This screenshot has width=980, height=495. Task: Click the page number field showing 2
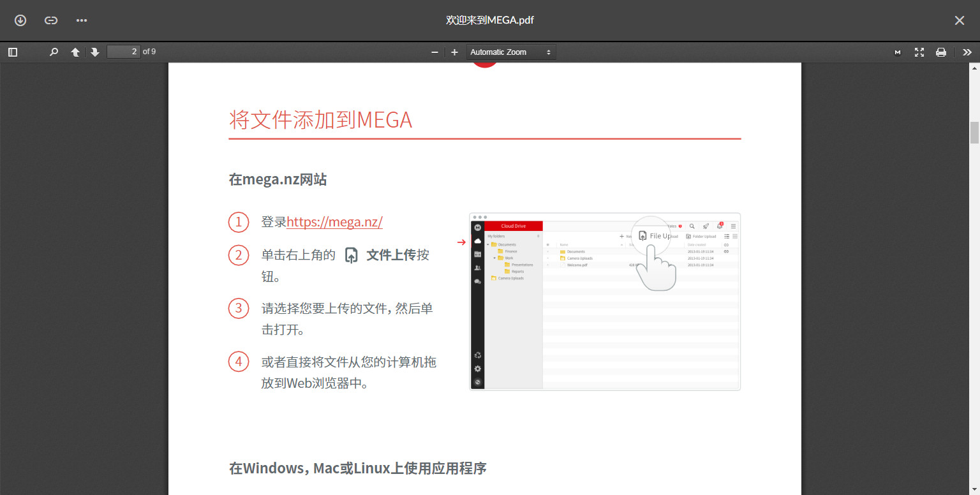click(123, 52)
